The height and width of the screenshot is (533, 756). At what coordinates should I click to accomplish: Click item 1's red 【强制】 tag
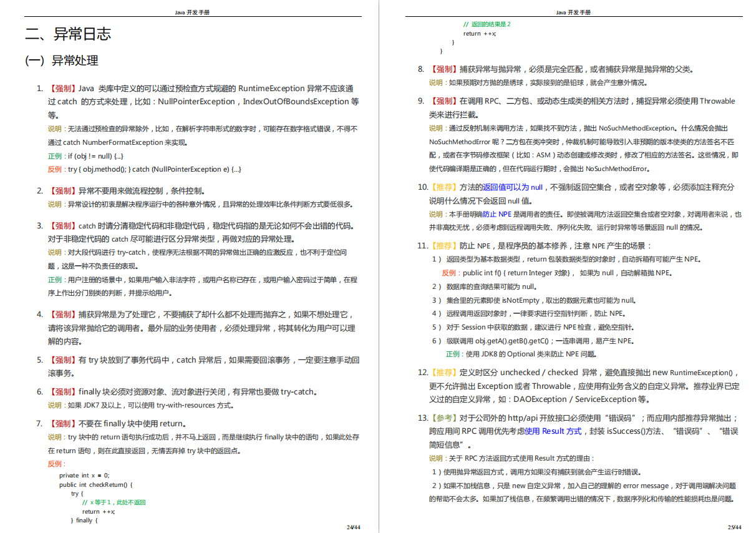point(63,89)
